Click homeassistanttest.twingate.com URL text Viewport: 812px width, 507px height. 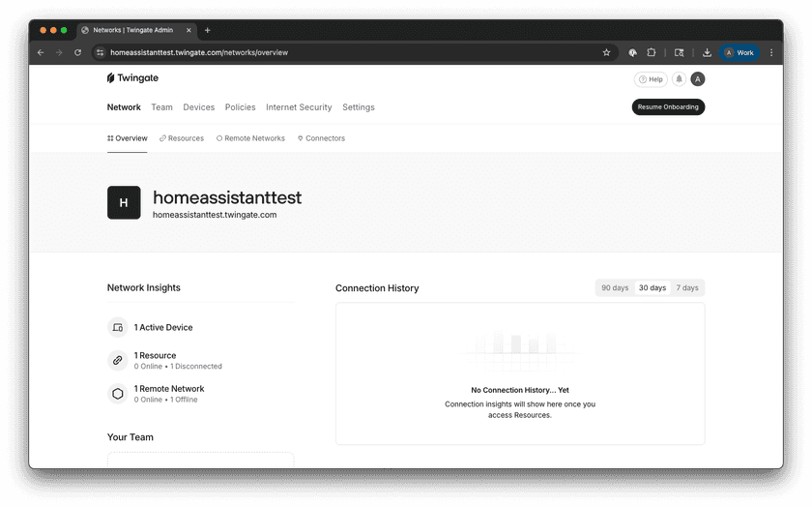215,215
